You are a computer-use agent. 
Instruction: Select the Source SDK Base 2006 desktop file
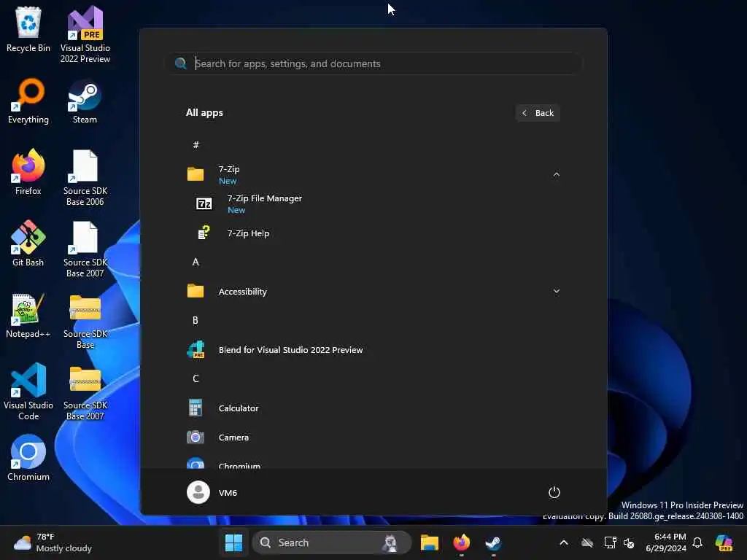coord(85,178)
